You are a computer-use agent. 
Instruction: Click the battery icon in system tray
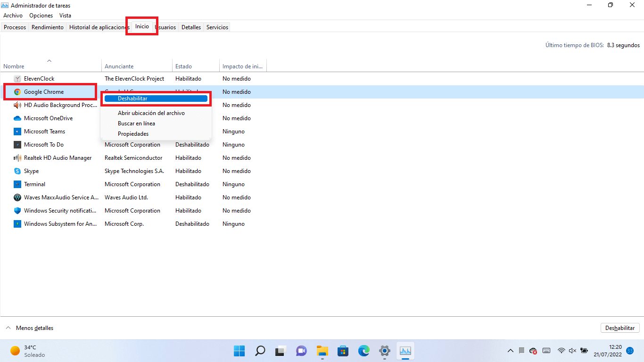(584, 351)
